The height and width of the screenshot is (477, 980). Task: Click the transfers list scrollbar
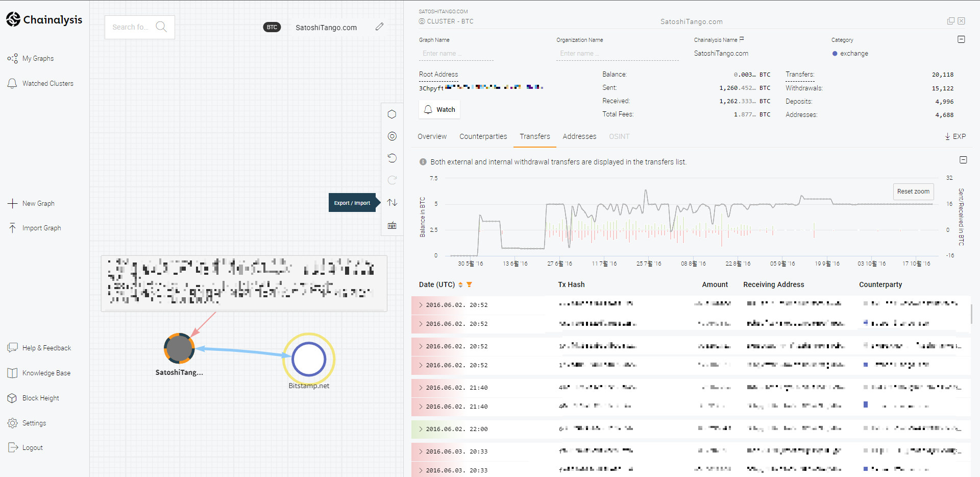pos(971,314)
